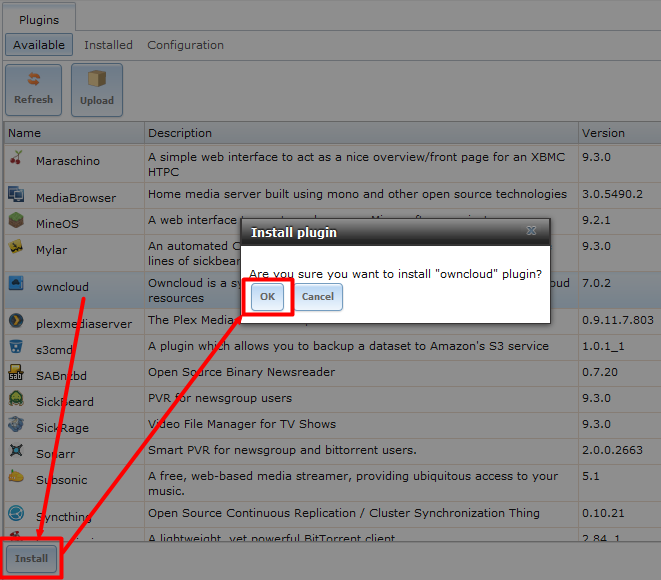Click version 7.0.2 of owncloud
Image resolution: width=661 pixels, height=580 pixels.
coord(596,283)
